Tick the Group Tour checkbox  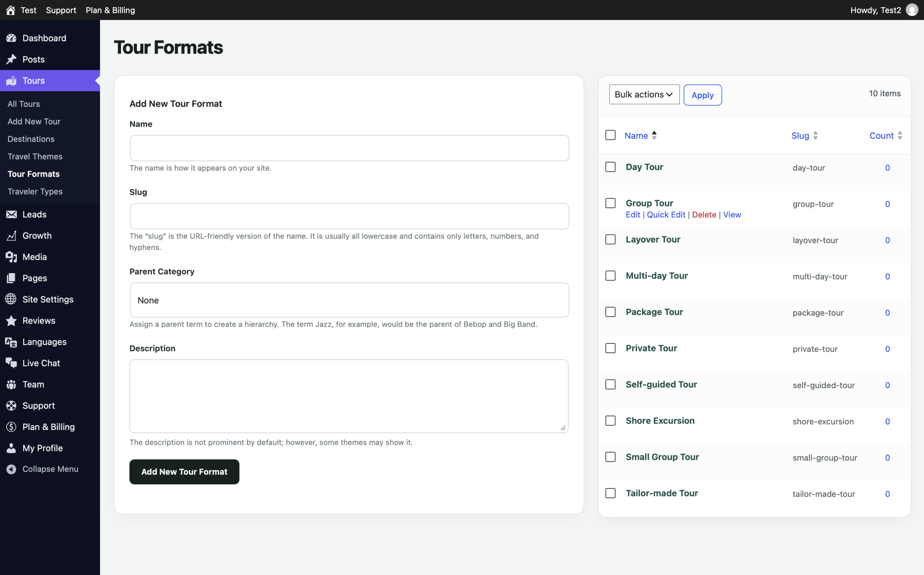[610, 203]
